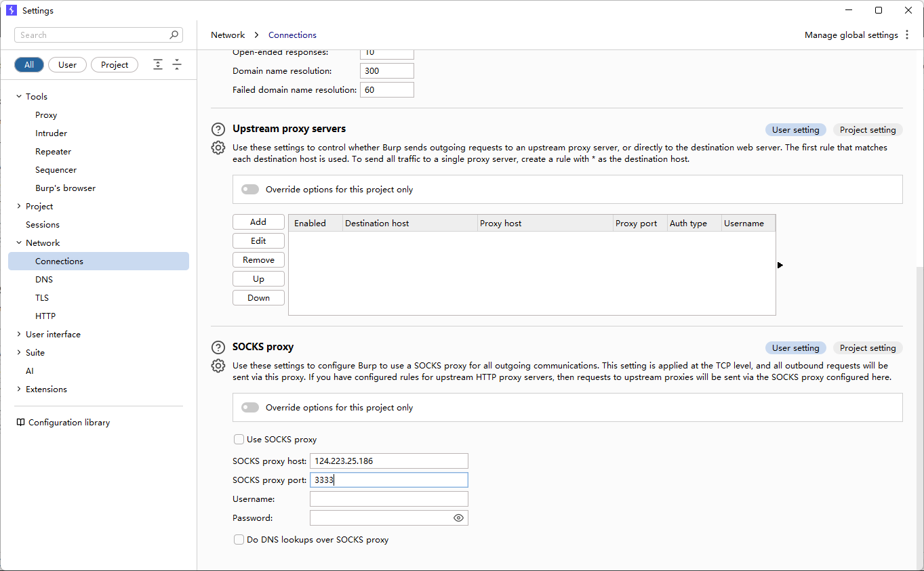Click the SOCKS proxy host input field
924x571 pixels.
(388, 461)
